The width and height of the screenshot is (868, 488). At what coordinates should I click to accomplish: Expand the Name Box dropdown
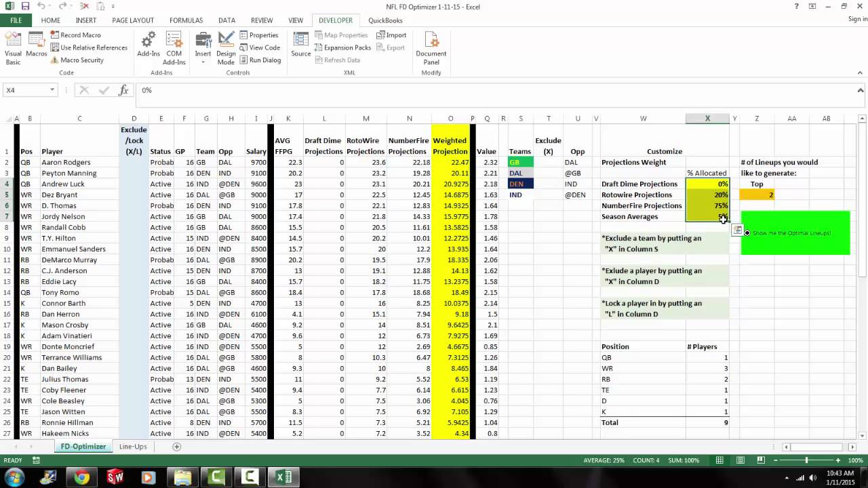[x=52, y=90]
